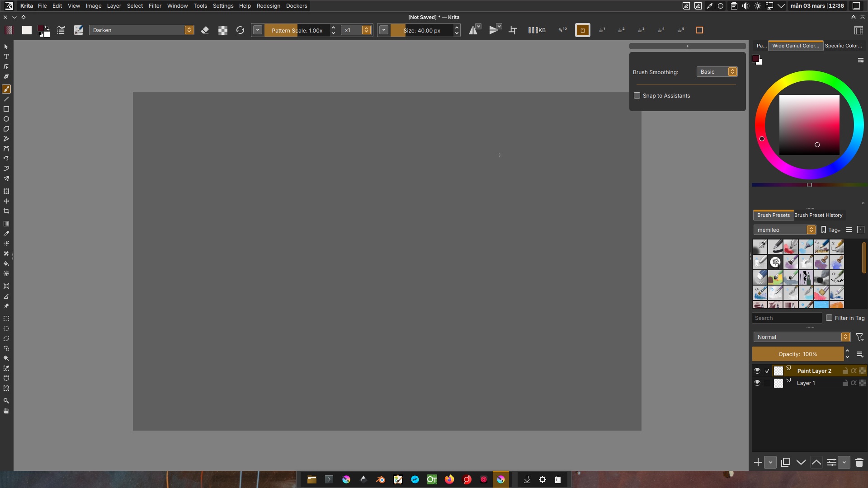Duplicate layer using the duplicate icon
The height and width of the screenshot is (488, 868).
(786, 462)
